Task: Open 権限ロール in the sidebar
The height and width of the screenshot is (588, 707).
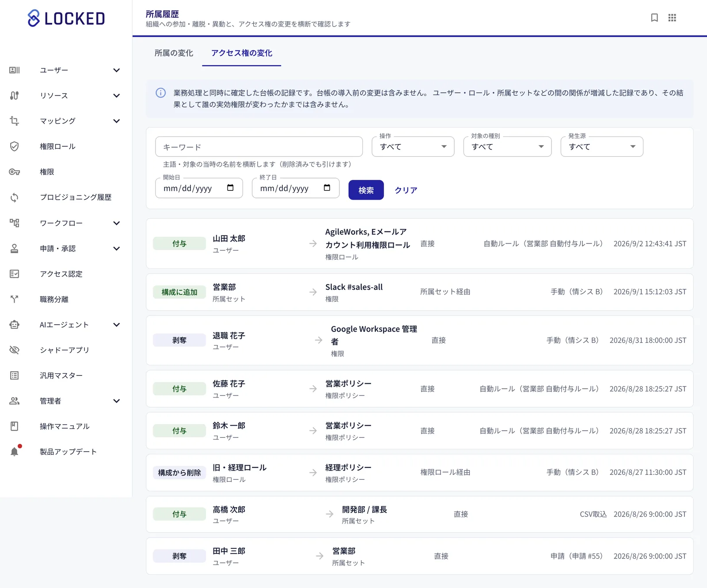Action: click(58, 146)
